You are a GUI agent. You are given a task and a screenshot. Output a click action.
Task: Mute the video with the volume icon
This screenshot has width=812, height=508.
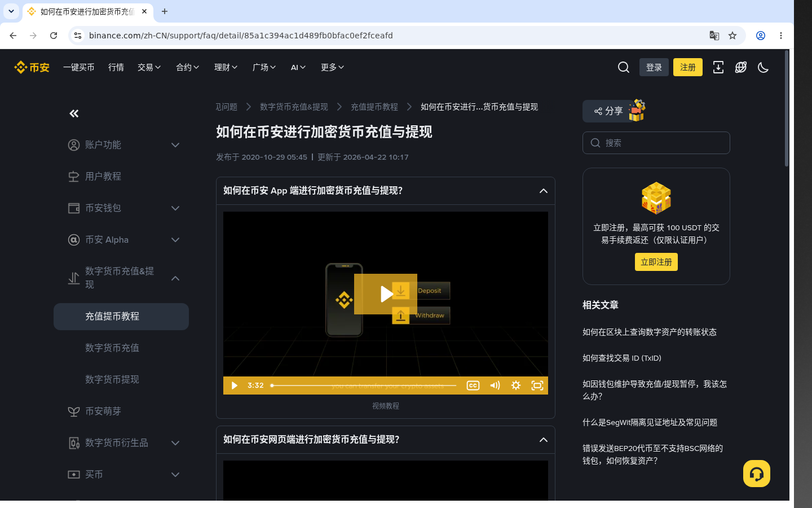point(495,386)
